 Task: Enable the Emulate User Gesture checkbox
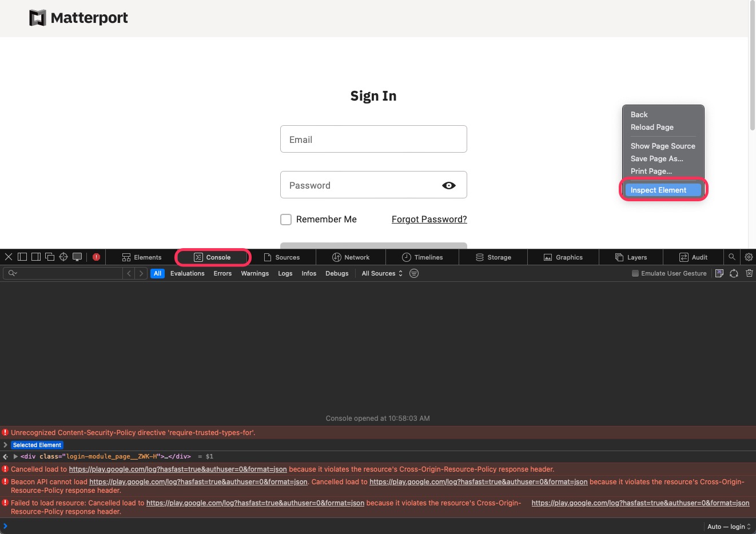pyautogui.click(x=635, y=273)
